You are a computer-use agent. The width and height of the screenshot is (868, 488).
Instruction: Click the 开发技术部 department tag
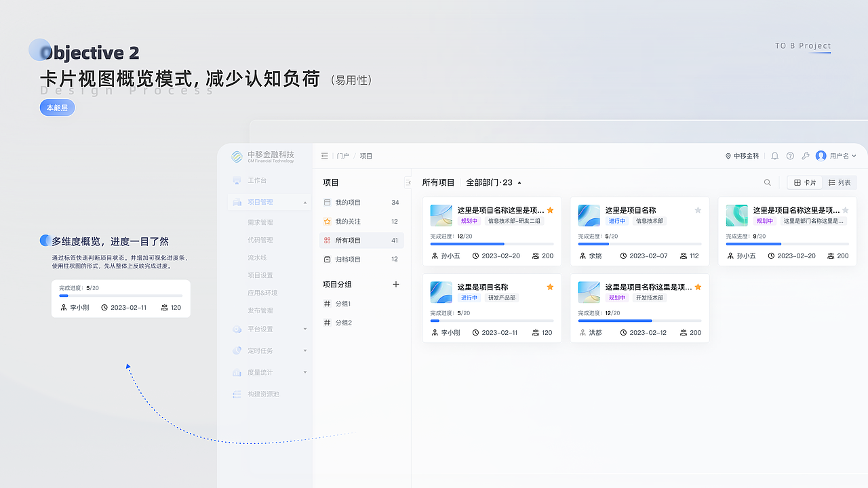(650, 298)
